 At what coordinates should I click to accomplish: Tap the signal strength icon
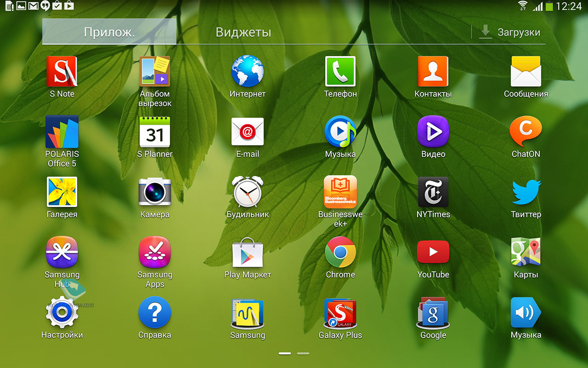[537, 6]
